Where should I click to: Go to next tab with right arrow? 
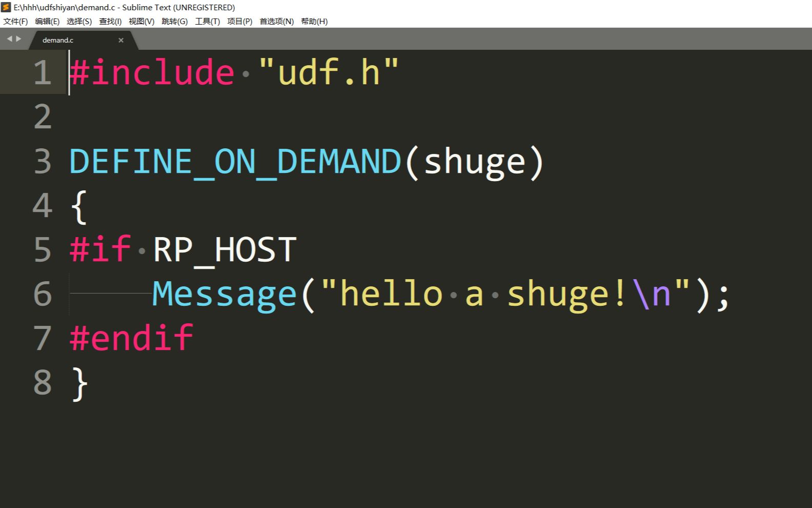click(18, 38)
